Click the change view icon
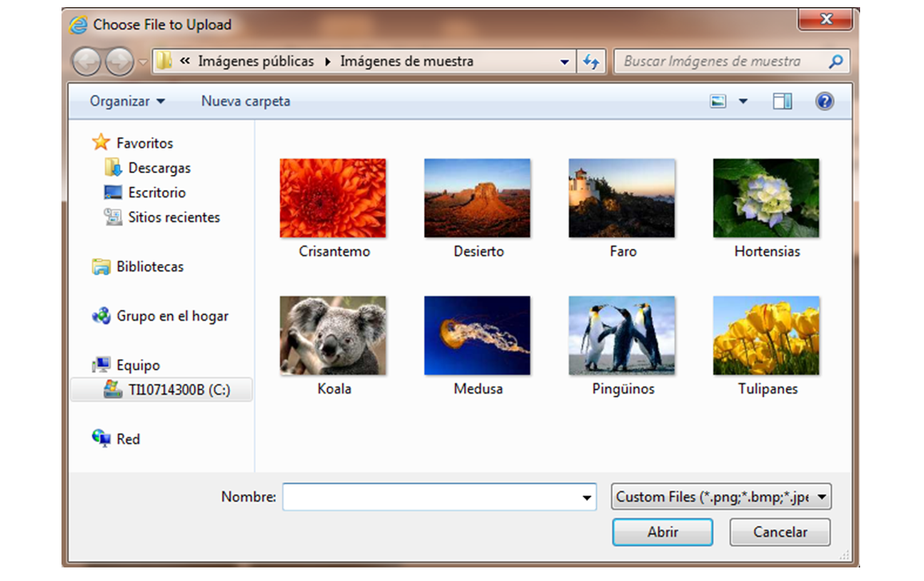The width and height of the screenshot is (924, 581). click(x=719, y=101)
